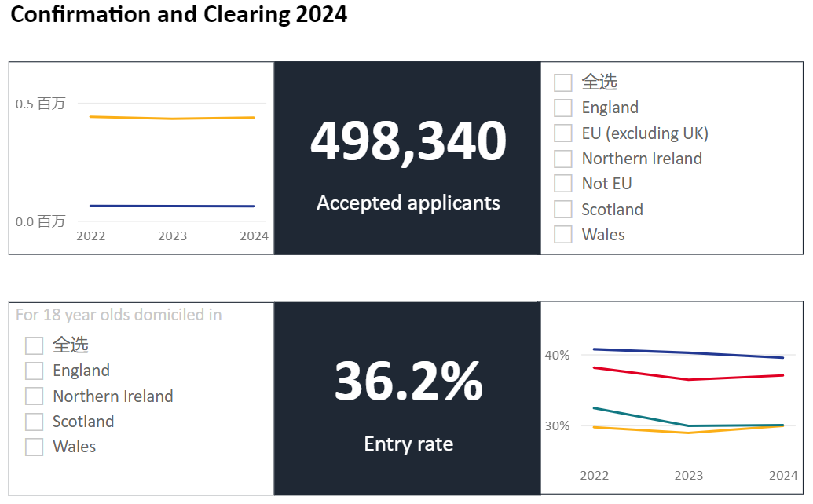Check Scotland in the entry rate filter
This screenshot has width=813, height=504.
35,422
